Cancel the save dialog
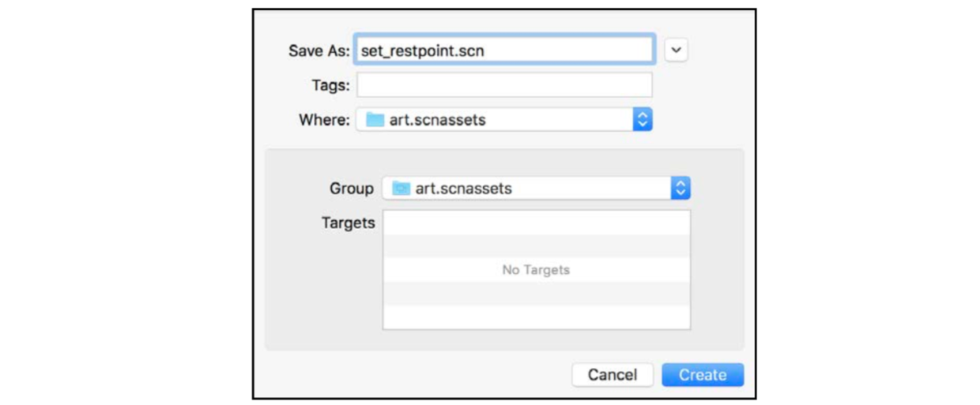 tap(612, 375)
